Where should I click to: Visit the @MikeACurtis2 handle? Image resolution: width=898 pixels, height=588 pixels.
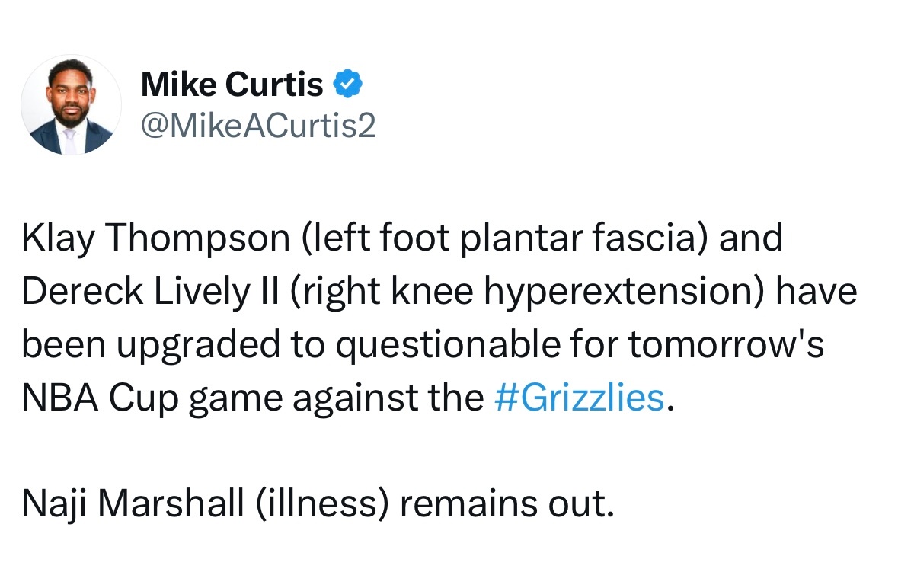(258, 125)
